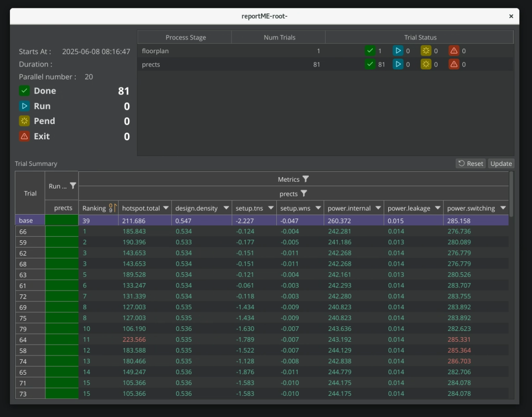Image resolution: width=532 pixels, height=417 pixels.
Task: Toggle the Ranking sort order icon
Action: (x=112, y=208)
